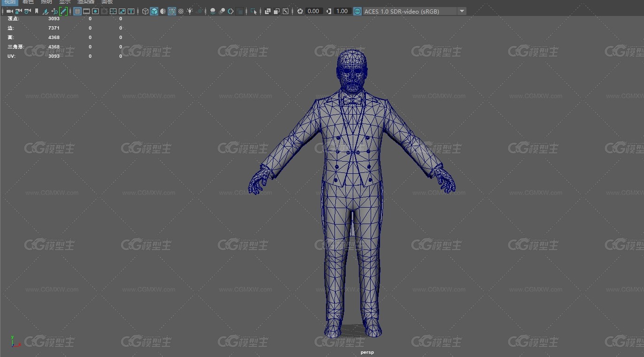Toggle the Gate Mask button

[104, 11]
